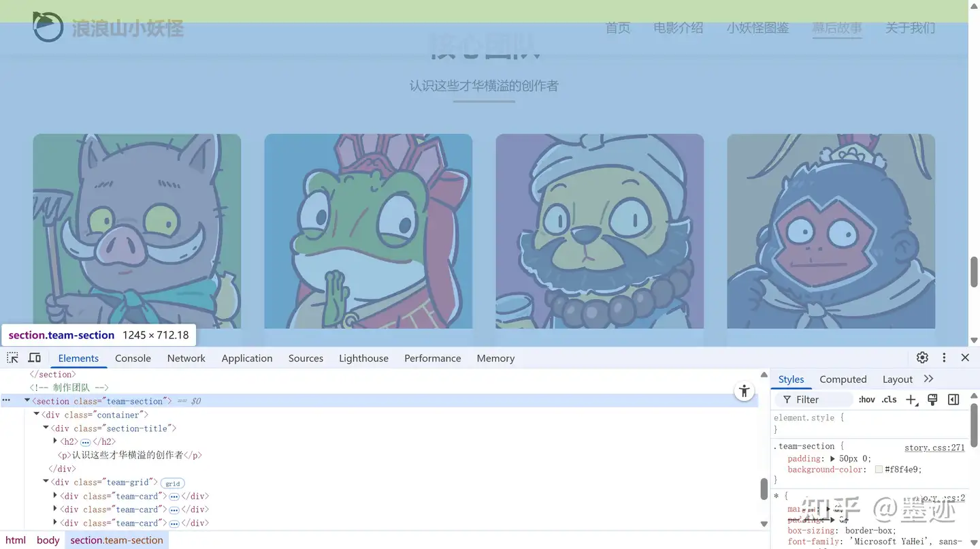
Task: Open the Console tab
Action: (133, 358)
